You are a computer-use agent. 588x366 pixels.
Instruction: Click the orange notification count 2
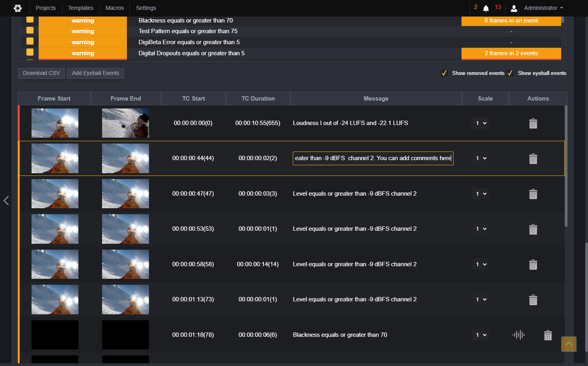[x=476, y=7]
